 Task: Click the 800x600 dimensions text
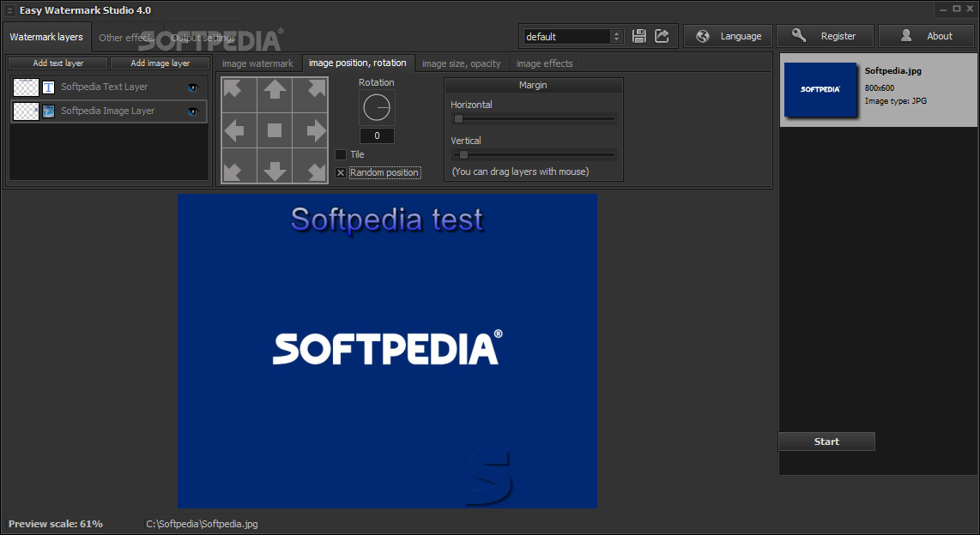pyautogui.click(x=880, y=88)
